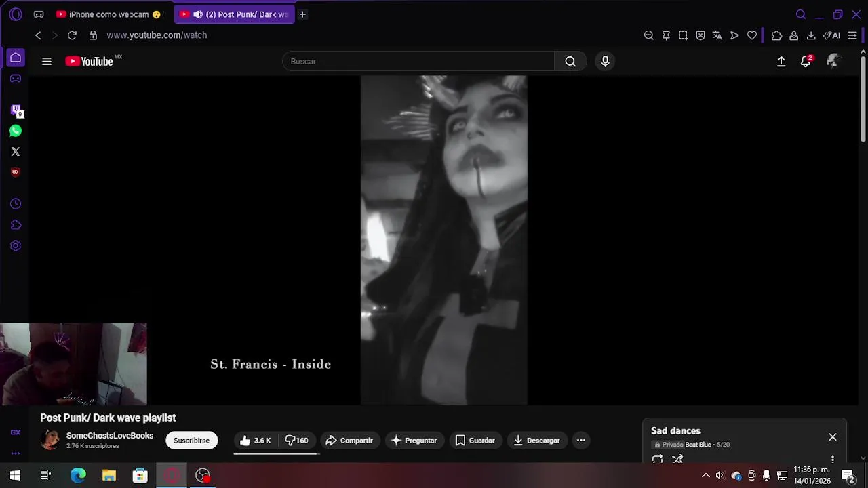This screenshot has width=868, height=488.
Task: Open extensions puzzle icon in toolbar
Action: point(777,35)
